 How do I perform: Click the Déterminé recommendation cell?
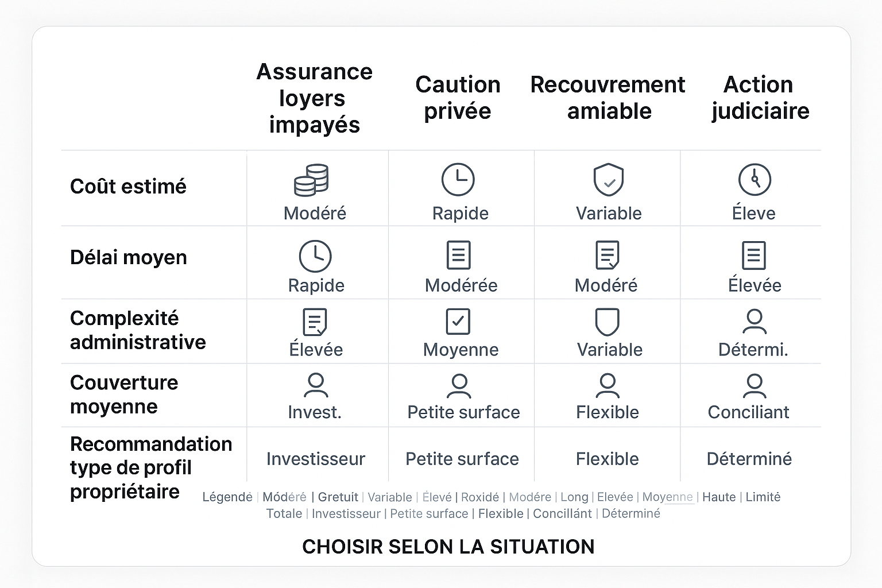pos(749,459)
